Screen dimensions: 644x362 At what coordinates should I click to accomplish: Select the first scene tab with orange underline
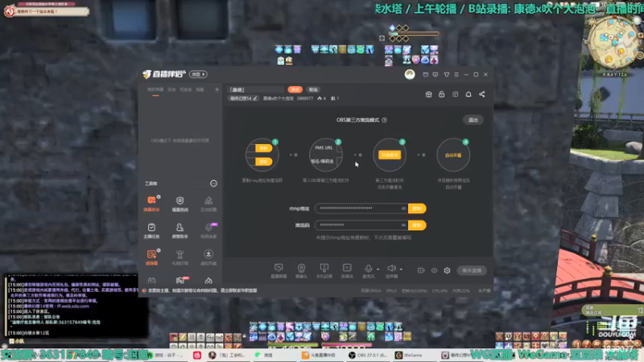155,90
